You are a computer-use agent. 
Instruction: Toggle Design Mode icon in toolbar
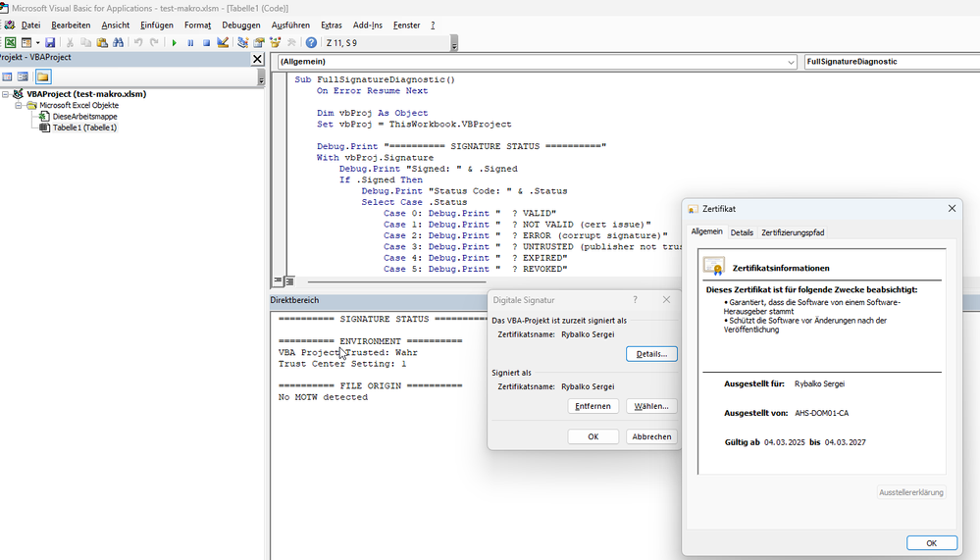223,43
